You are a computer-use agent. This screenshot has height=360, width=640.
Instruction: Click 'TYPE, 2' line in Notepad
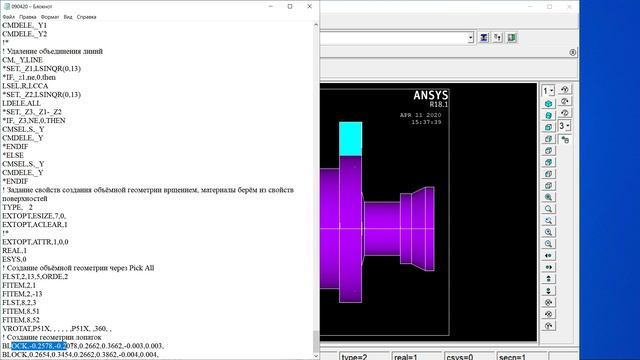click(17, 207)
